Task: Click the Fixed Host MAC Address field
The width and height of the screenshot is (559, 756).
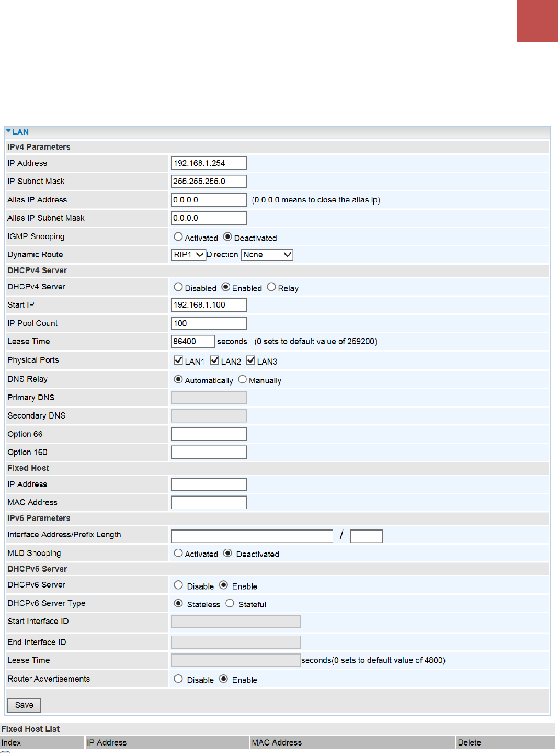Action: coord(209,503)
